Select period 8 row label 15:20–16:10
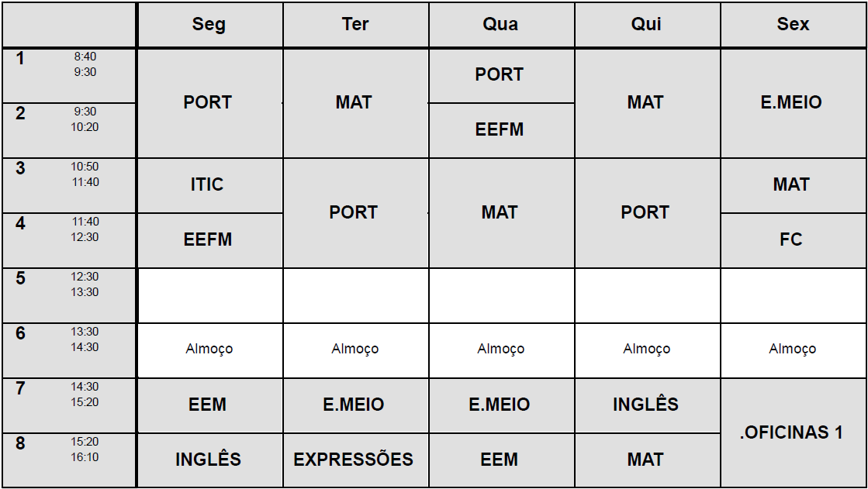The image size is (868, 489). (70, 460)
